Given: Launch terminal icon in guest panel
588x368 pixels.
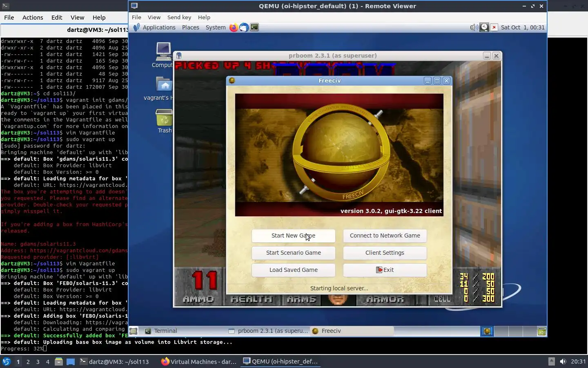Looking at the screenshot, I should [x=254, y=27].
